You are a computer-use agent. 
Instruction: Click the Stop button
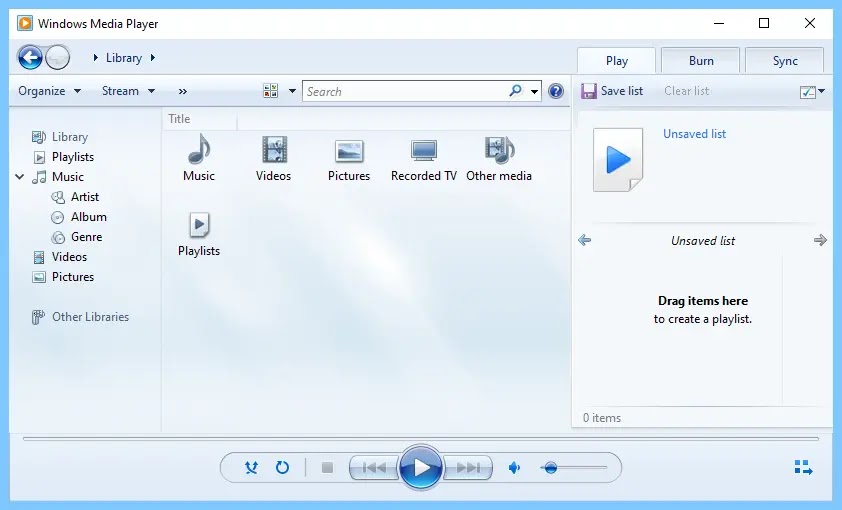pos(327,468)
